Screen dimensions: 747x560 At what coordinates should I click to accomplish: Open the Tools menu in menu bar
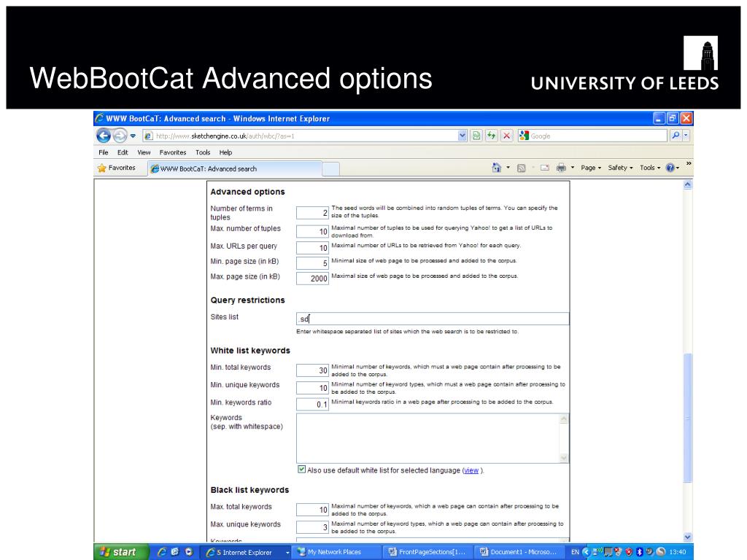(x=203, y=152)
